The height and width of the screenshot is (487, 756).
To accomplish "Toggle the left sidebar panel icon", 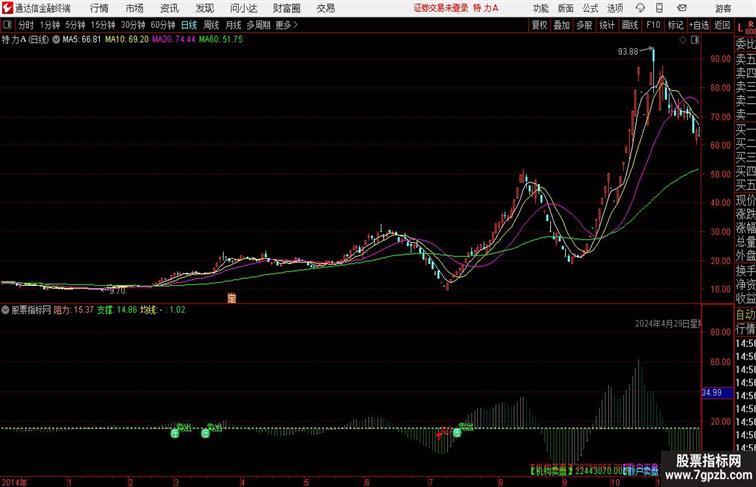I will pos(7,25).
